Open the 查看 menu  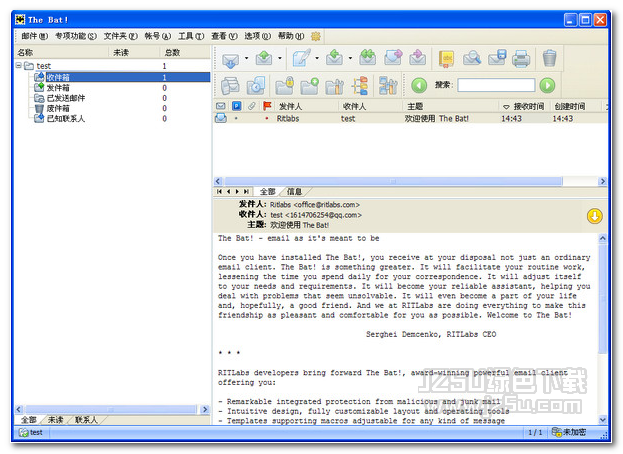coord(224,36)
